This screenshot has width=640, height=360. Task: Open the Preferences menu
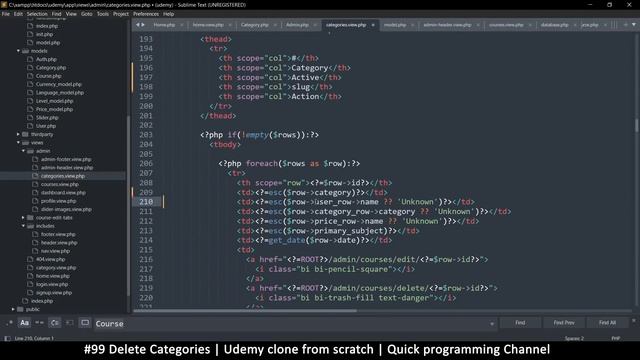click(x=146, y=14)
